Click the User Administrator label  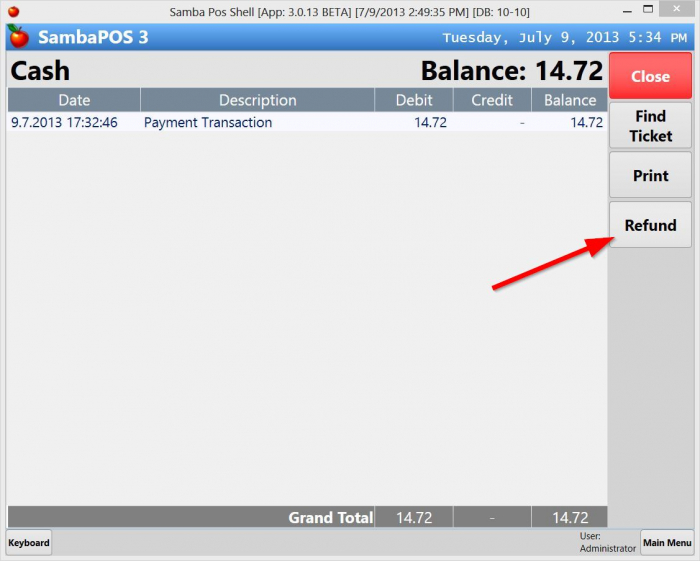click(607, 543)
